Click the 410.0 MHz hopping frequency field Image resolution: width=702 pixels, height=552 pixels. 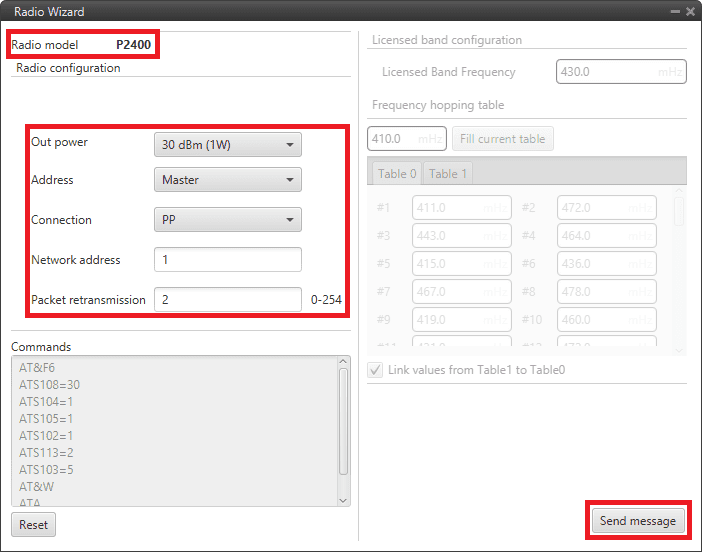click(x=406, y=139)
